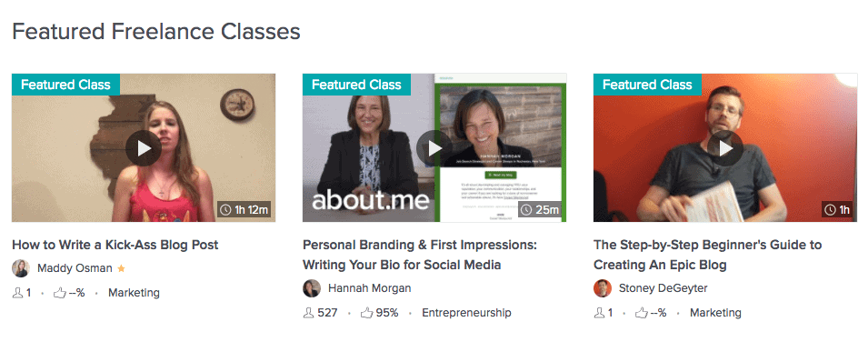Screen dimensions: 868x342
Task: Open How to Write a Kick-Ass Blog Post
Action: tap(115, 245)
